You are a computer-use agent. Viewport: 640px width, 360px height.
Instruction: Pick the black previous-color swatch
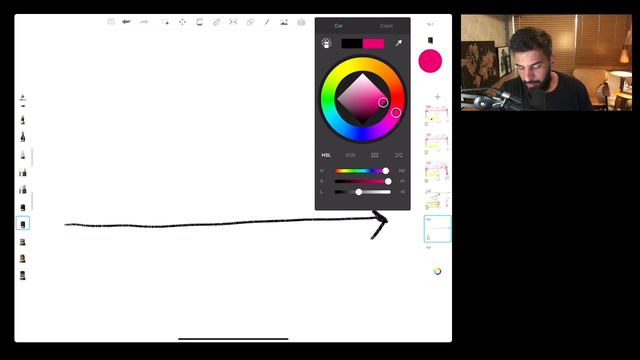tap(352, 43)
